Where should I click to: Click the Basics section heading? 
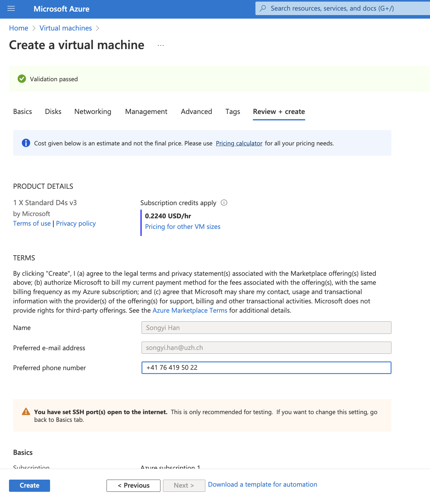pyautogui.click(x=23, y=452)
